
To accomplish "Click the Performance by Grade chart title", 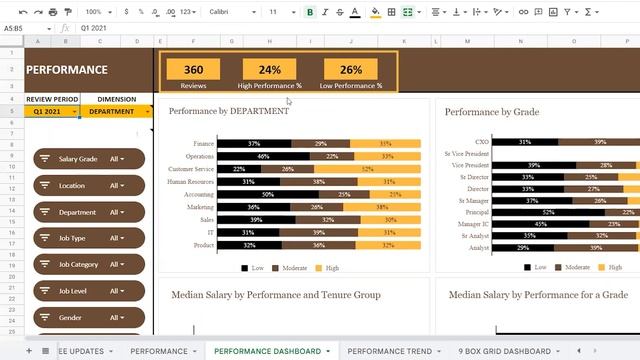I will [492, 112].
